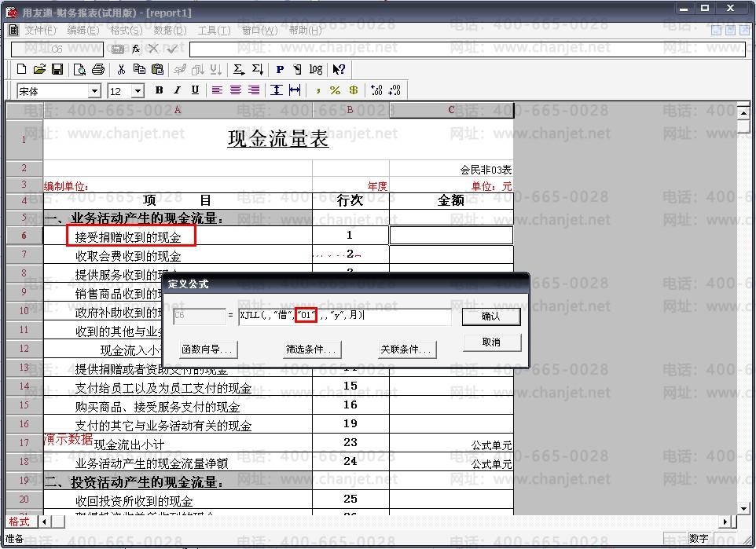Image resolution: width=756 pixels, height=549 pixels.
Task: Save the report with floppy icon
Action: (x=57, y=69)
